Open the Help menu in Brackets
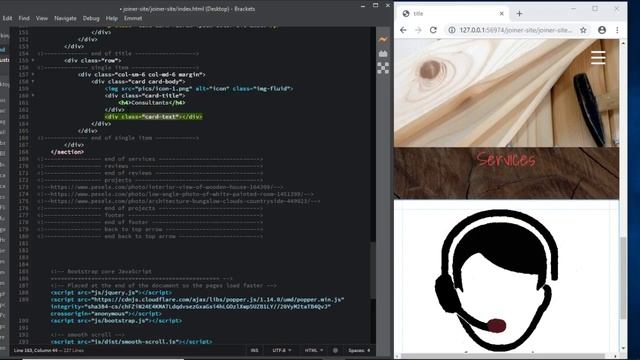 112,18
